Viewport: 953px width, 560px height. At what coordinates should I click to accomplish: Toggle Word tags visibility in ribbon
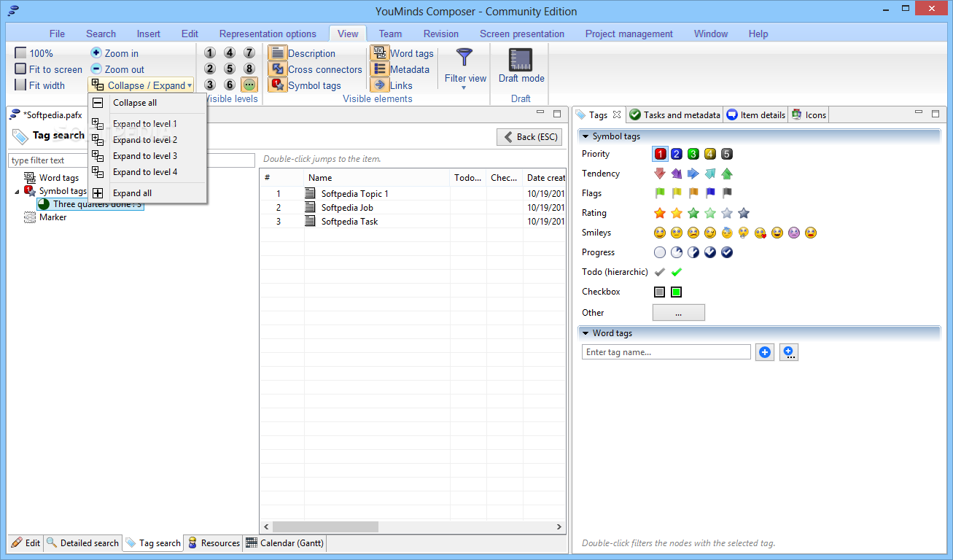click(402, 53)
